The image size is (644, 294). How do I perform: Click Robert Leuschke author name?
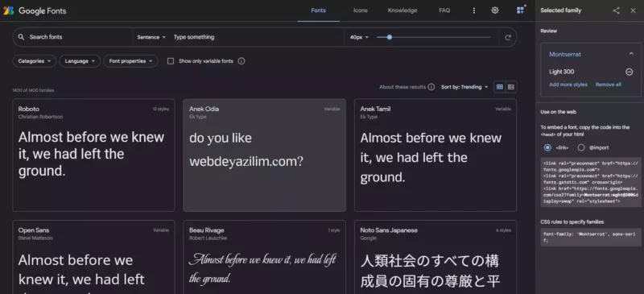click(208, 238)
